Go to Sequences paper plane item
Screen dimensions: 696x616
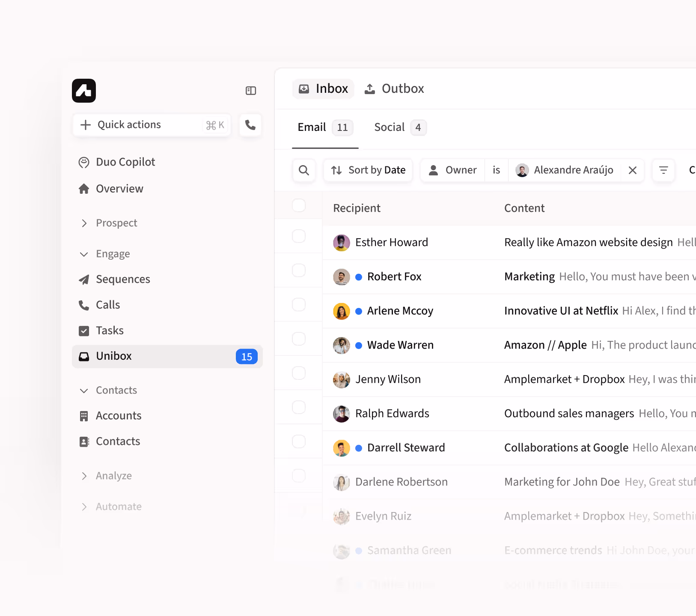122,279
